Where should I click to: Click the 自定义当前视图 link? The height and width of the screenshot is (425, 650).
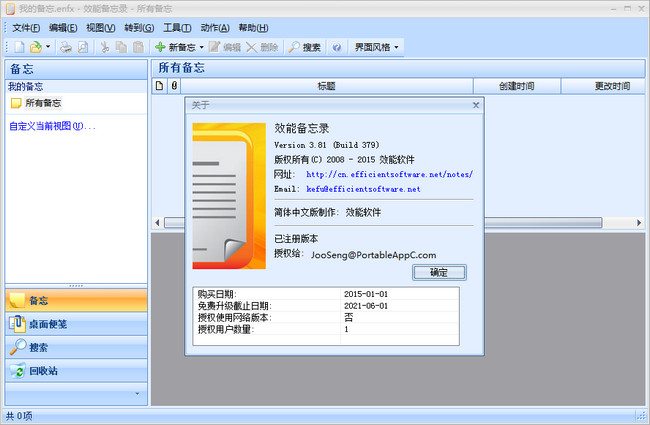pos(52,126)
